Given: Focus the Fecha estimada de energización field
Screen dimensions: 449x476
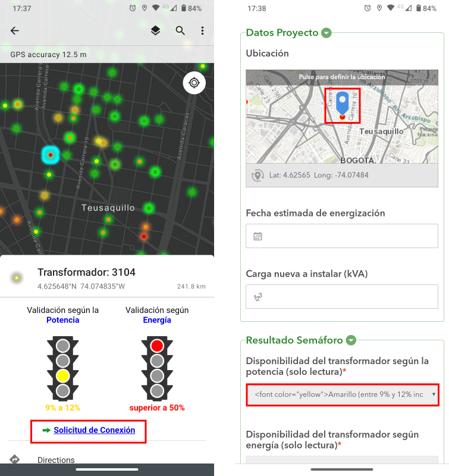Looking at the screenshot, I should [x=342, y=236].
